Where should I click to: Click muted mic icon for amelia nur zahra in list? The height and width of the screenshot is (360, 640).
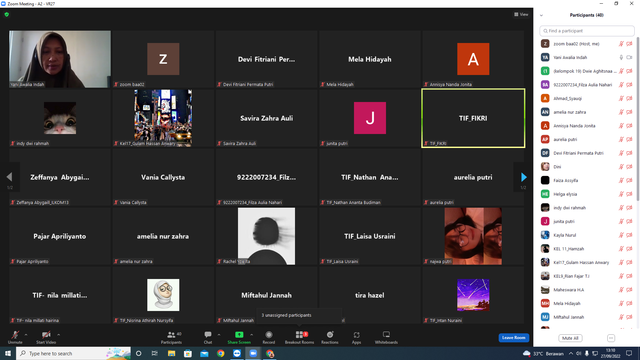(x=621, y=112)
